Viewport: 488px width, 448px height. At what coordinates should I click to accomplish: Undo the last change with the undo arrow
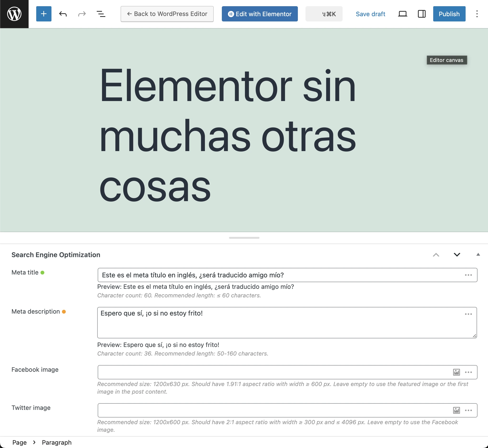(63, 14)
